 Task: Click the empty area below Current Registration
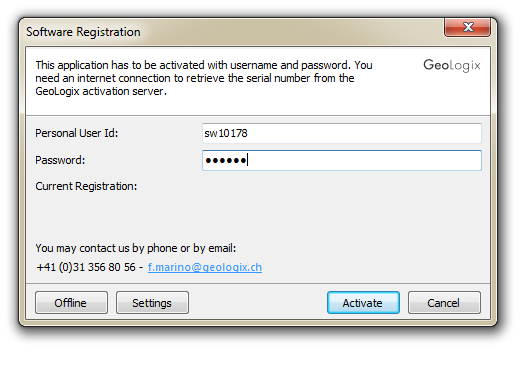(257, 217)
